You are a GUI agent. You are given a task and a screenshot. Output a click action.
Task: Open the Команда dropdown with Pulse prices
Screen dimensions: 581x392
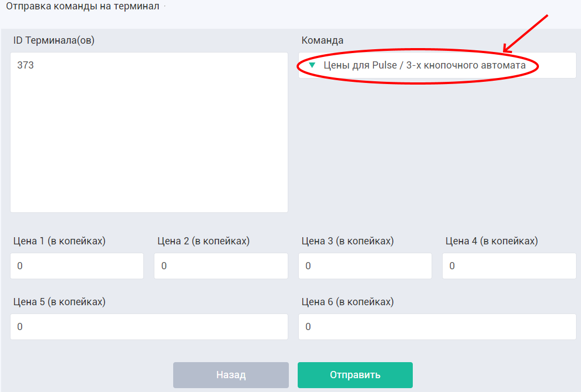(437, 65)
